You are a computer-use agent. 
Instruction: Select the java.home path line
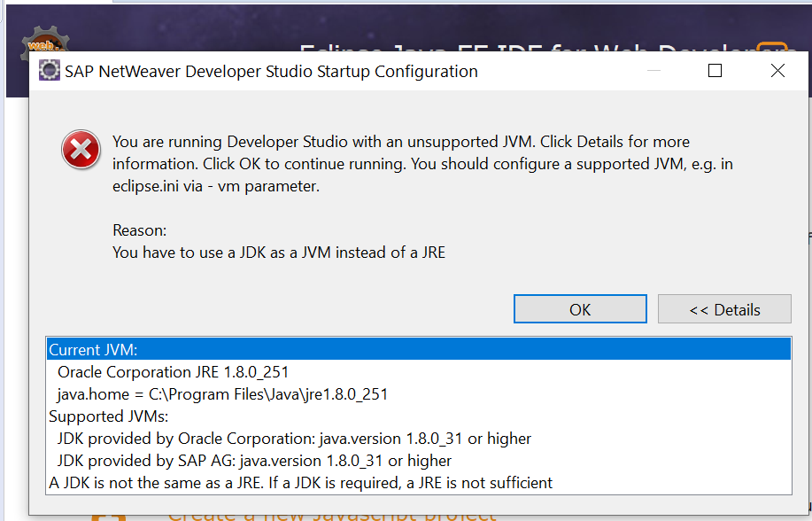pos(419,394)
